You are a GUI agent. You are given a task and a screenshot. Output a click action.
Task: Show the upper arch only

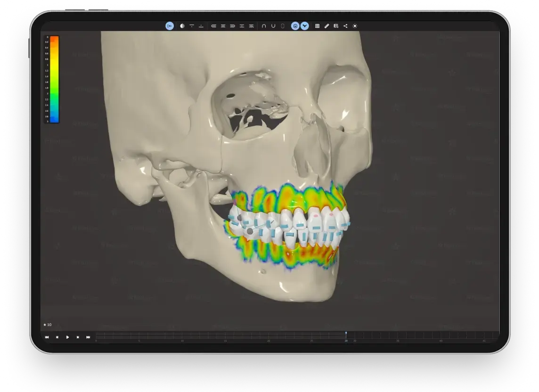point(264,26)
